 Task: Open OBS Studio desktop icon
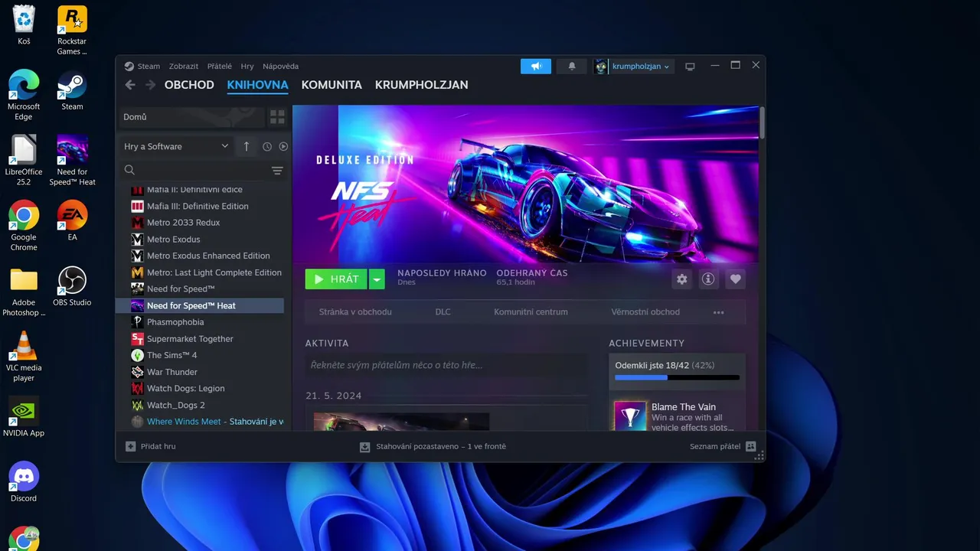click(x=72, y=286)
